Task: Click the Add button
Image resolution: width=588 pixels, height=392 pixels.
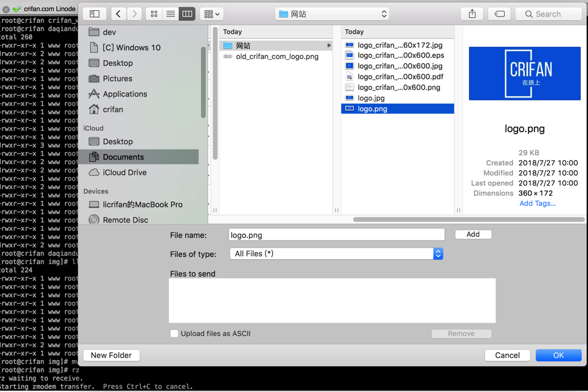Action: (473, 234)
